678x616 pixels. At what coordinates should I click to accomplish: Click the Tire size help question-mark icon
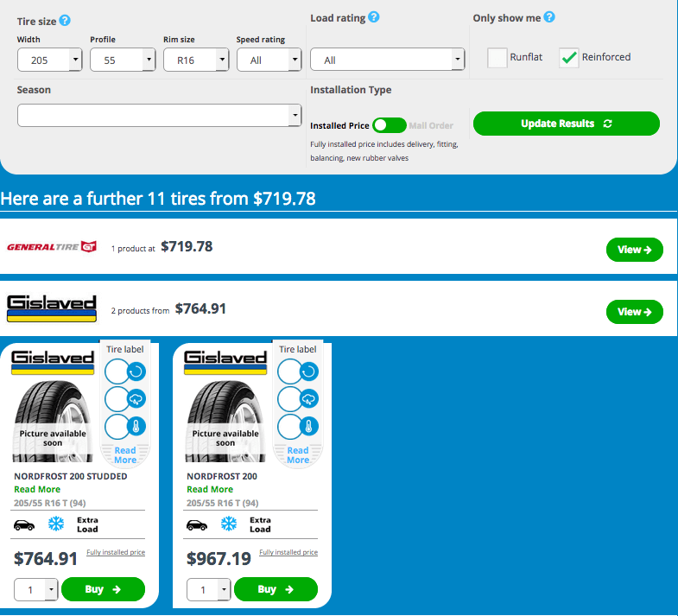[x=65, y=21]
